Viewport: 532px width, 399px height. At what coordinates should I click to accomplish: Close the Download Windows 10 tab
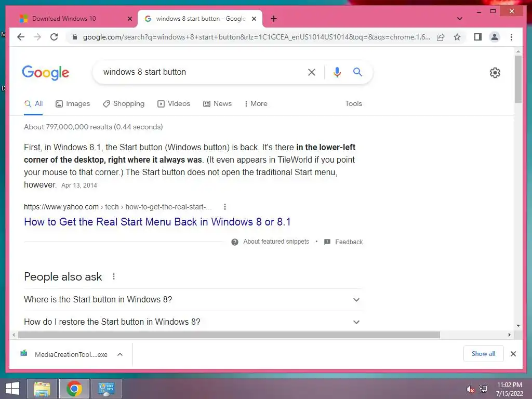(x=129, y=19)
